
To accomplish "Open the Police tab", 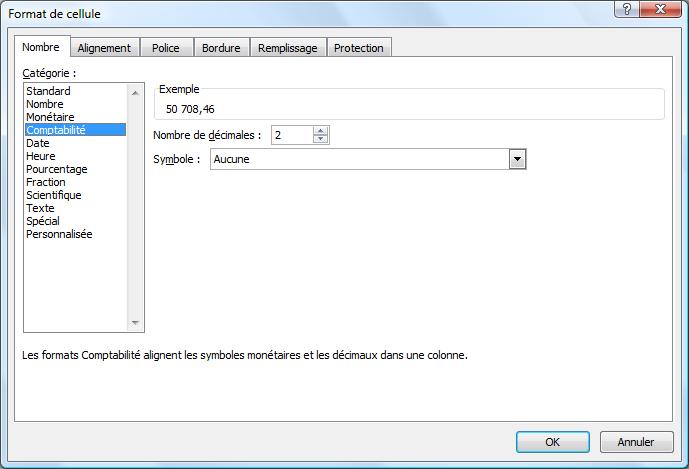I will click(166, 48).
